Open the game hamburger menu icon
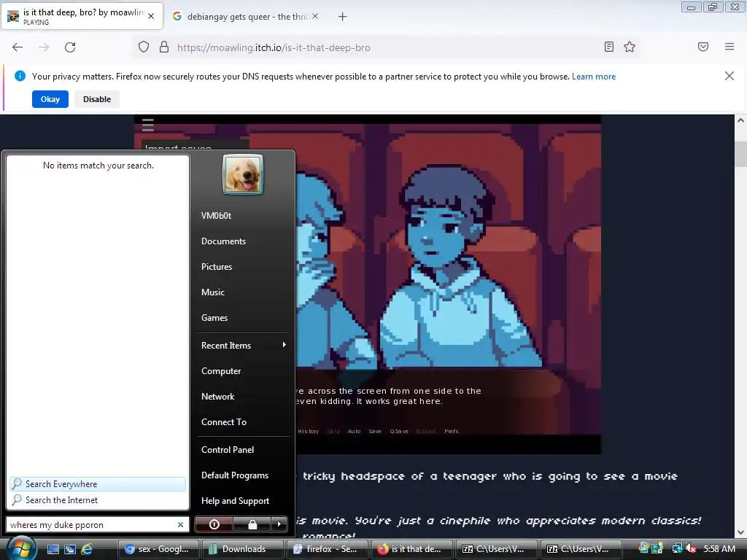Image resolution: width=747 pixels, height=560 pixels. tap(147, 125)
